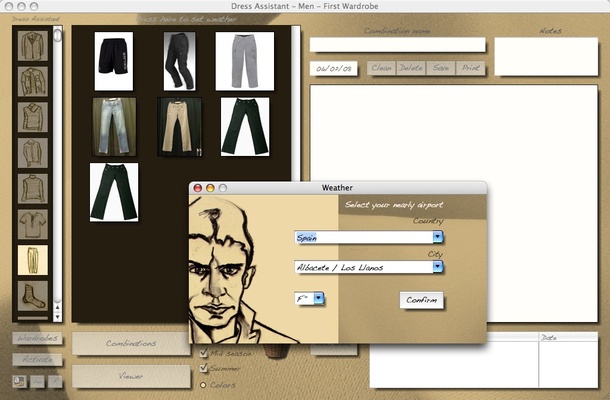This screenshot has height=400, width=610.
Task: Click the sidebar scrollbar up arrow
Action: click(x=58, y=307)
